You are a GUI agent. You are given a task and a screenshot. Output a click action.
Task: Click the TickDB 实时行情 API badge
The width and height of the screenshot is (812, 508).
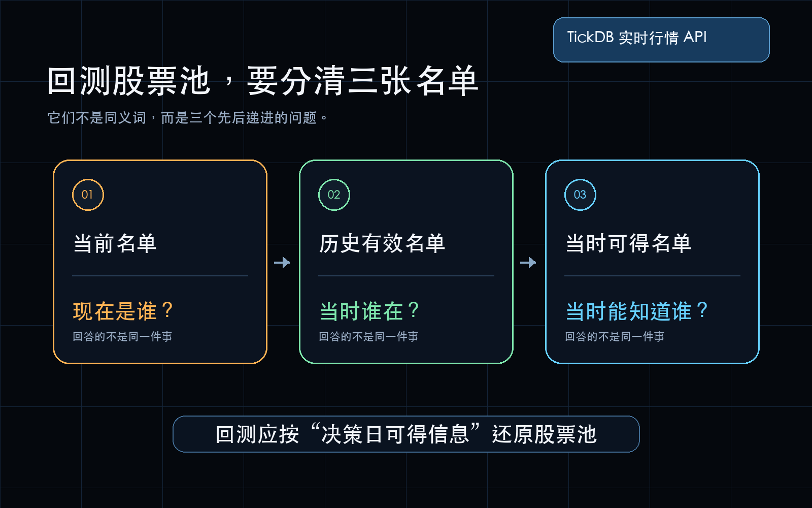pyautogui.click(x=661, y=40)
